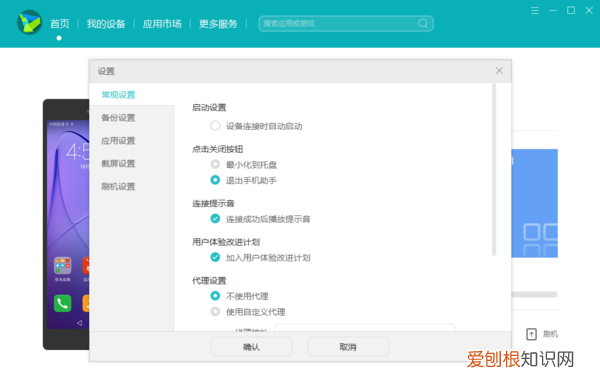Viewport: 600px width, 378px height.
Task: Click the 刷机 link in main window
Action: click(550, 334)
